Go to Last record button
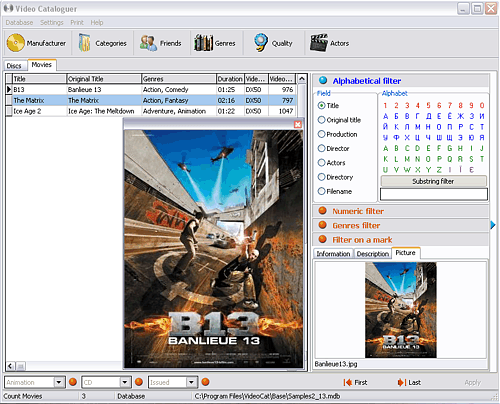The image size is (500, 404). click(x=409, y=382)
